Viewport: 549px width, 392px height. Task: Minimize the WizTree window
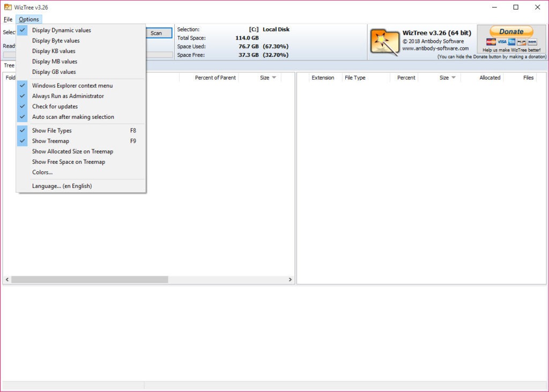click(x=494, y=7)
